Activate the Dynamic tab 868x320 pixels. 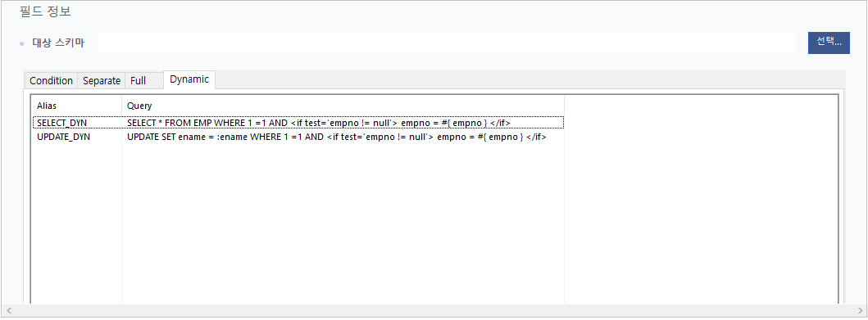pyautogui.click(x=189, y=79)
